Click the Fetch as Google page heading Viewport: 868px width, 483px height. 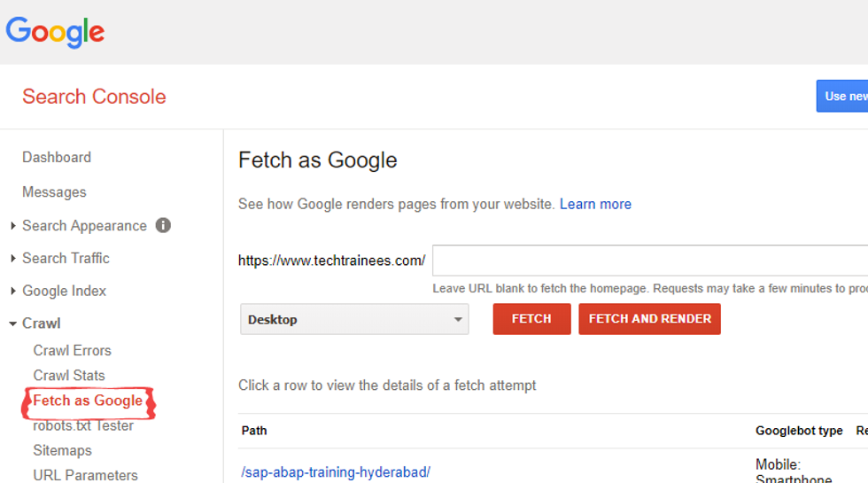318,160
